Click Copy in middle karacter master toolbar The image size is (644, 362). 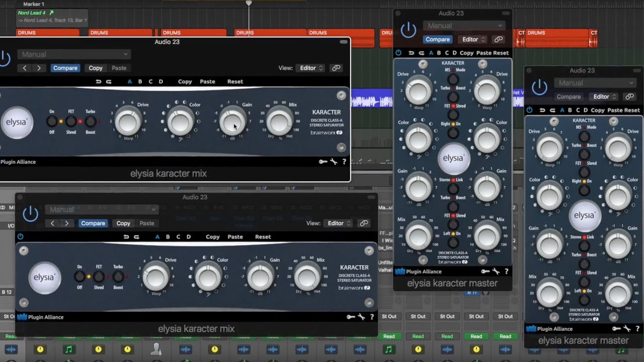tap(466, 53)
